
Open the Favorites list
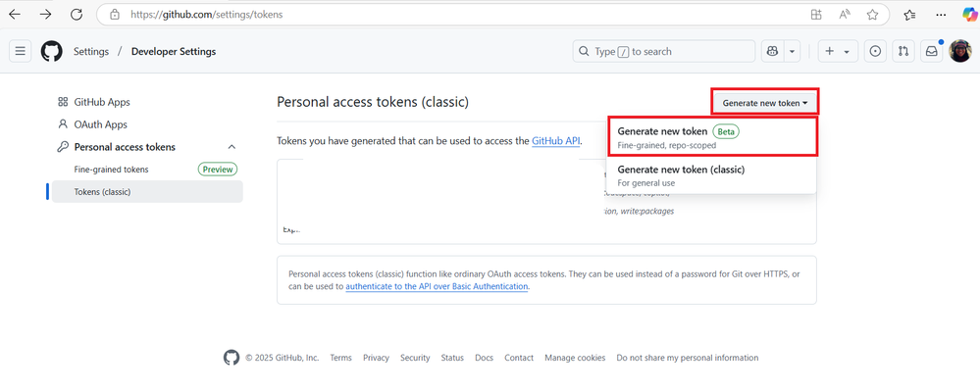[910, 15]
